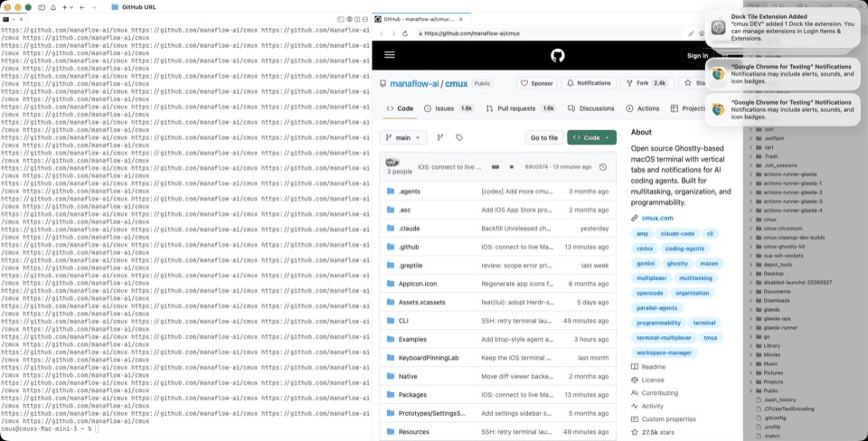868x441 pixels.
Task: Expand the .Trash folder in Finder
Action: (x=751, y=156)
